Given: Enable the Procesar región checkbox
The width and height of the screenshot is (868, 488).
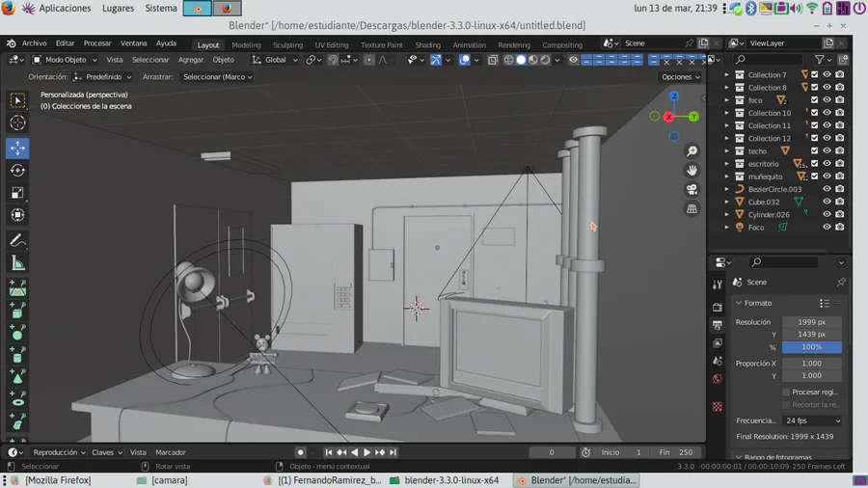Looking at the screenshot, I should point(785,393).
